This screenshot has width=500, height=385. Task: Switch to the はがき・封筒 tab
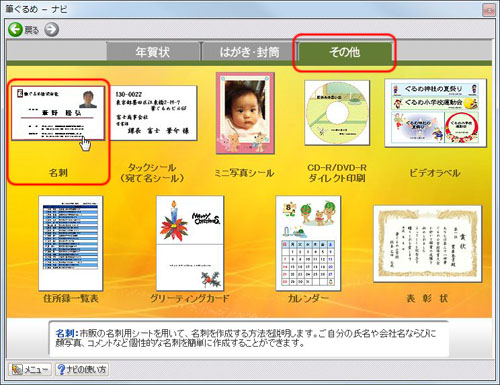coord(249,52)
